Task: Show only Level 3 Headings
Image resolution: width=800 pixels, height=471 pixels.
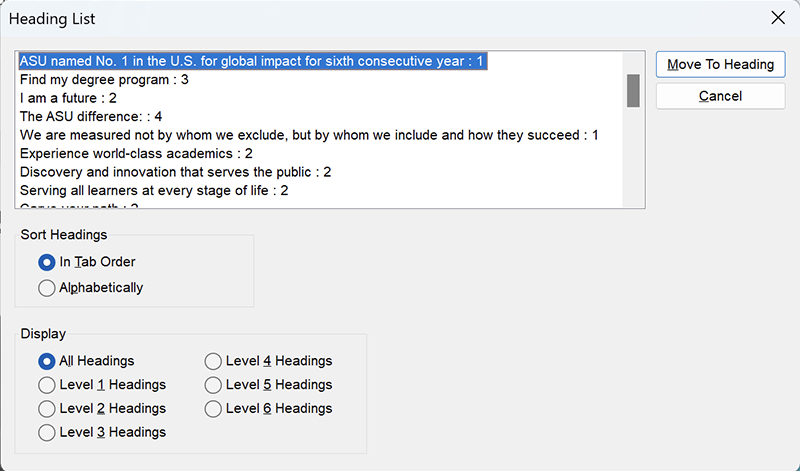Action: coord(102,433)
